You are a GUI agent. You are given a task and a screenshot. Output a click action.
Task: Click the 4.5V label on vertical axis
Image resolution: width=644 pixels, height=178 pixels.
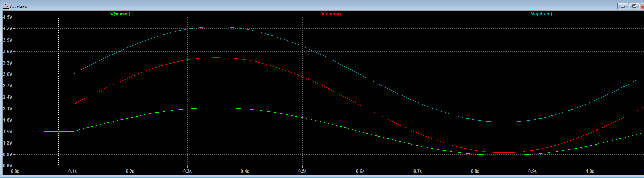click(x=8, y=17)
